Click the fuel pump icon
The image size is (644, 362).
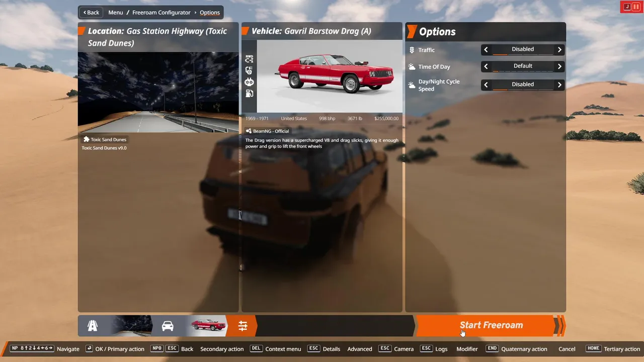(249, 94)
